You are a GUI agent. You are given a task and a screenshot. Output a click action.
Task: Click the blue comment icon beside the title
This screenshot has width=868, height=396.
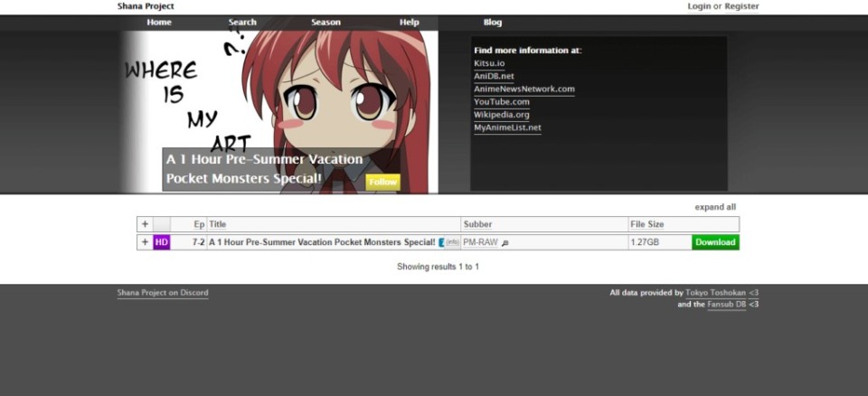(x=441, y=242)
